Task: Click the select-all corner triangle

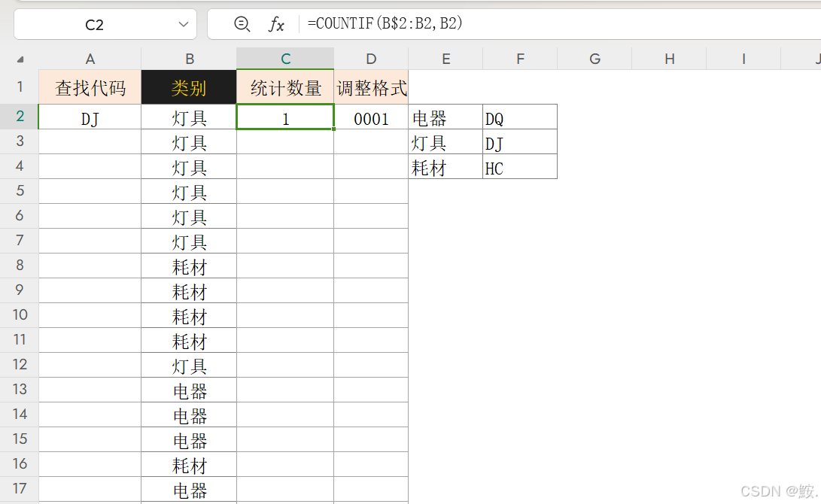Action: pos(20,59)
